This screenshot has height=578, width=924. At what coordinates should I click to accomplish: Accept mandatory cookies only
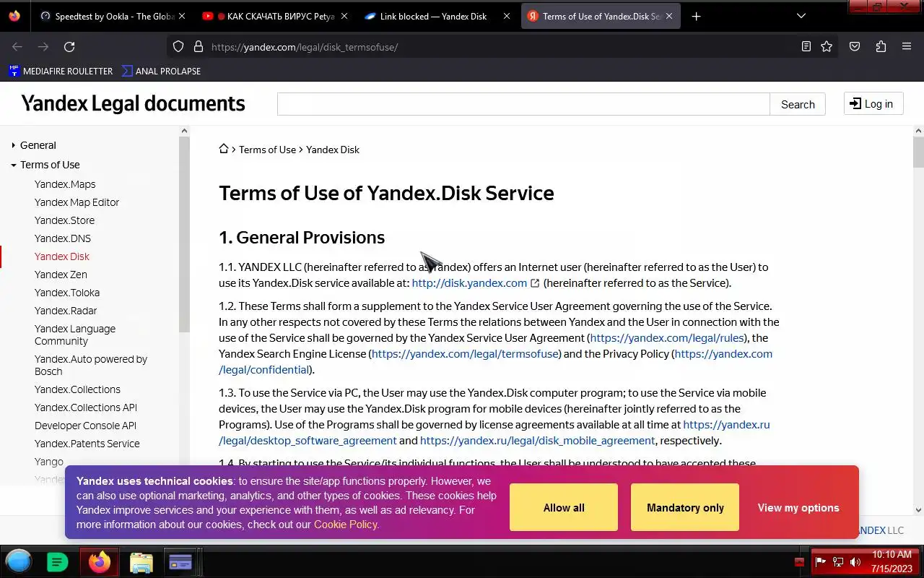click(685, 507)
